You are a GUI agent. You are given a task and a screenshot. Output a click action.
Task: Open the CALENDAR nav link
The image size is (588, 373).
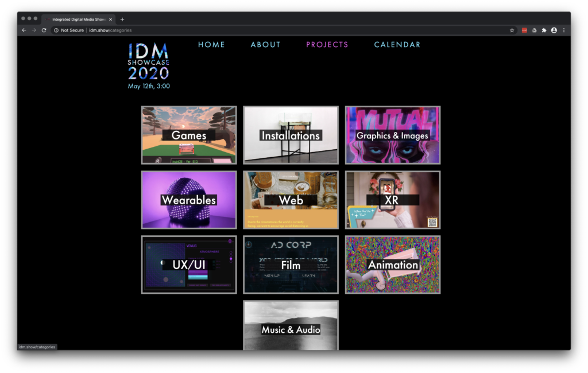(397, 45)
